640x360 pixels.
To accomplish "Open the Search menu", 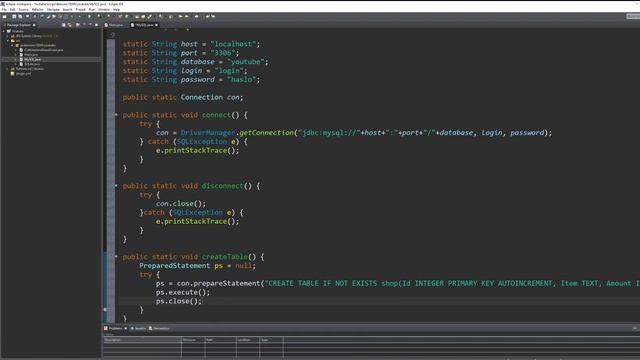I will [x=67, y=9].
